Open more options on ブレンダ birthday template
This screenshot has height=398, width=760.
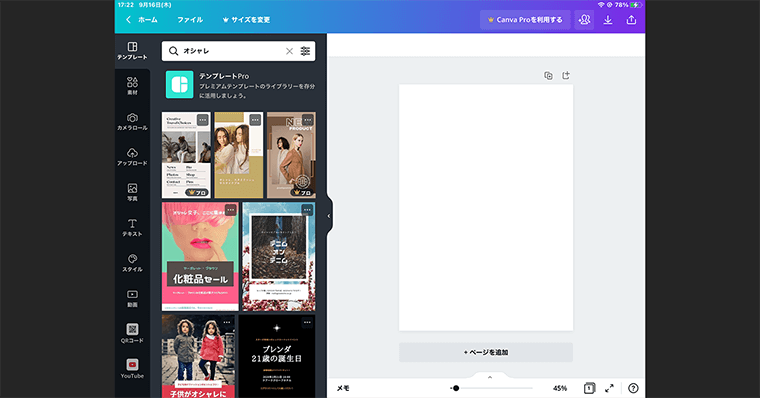(x=307, y=322)
